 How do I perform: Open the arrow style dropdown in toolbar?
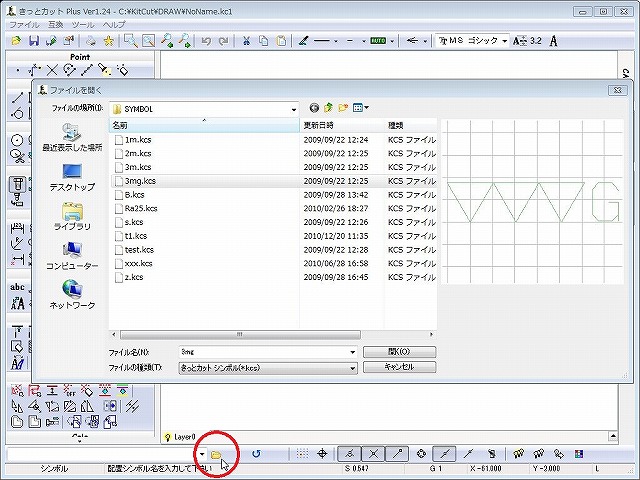click(425, 41)
